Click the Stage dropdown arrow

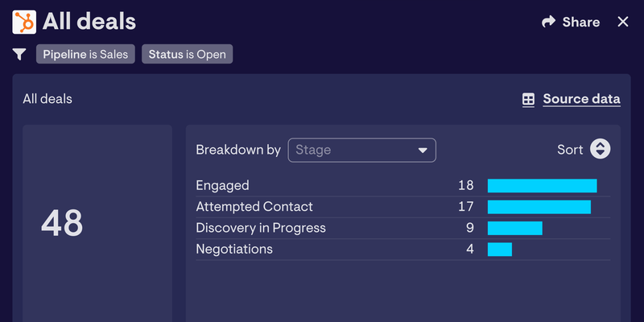click(423, 151)
